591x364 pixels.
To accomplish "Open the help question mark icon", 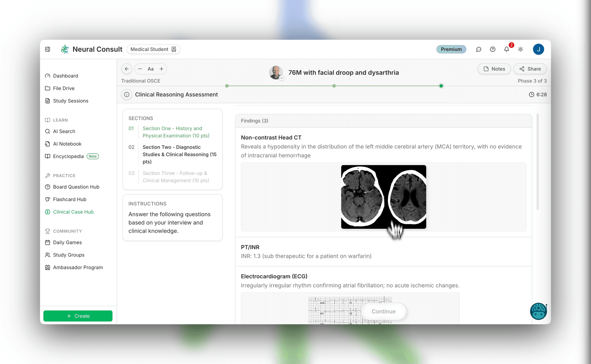I will coord(493,49).
